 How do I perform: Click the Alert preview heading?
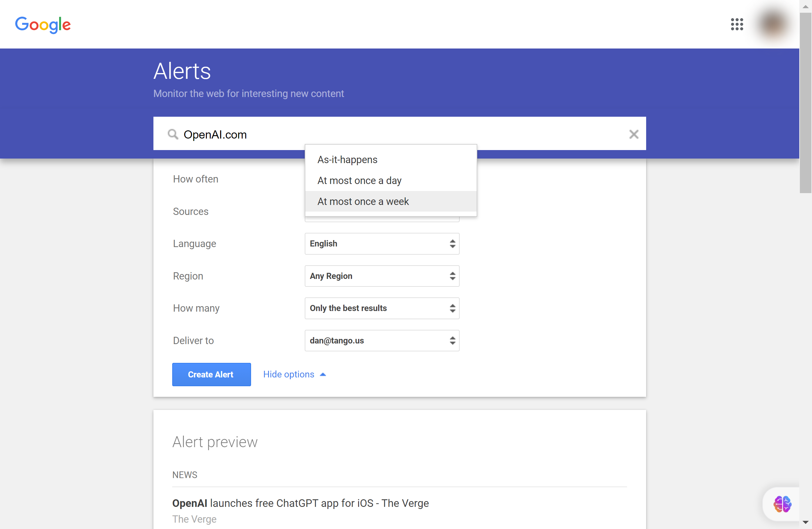215,442
